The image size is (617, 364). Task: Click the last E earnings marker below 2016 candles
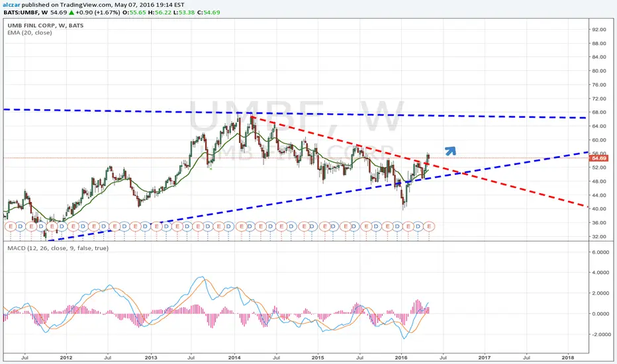coord(429,226)
